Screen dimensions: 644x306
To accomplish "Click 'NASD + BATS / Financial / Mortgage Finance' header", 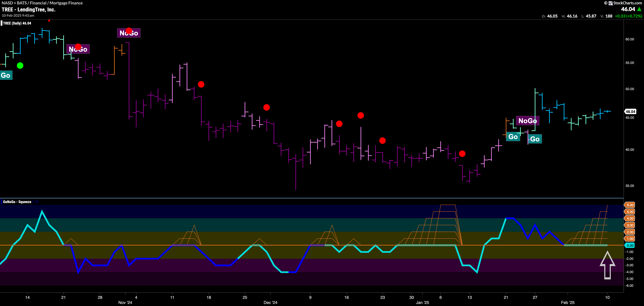I will [42, 3].
